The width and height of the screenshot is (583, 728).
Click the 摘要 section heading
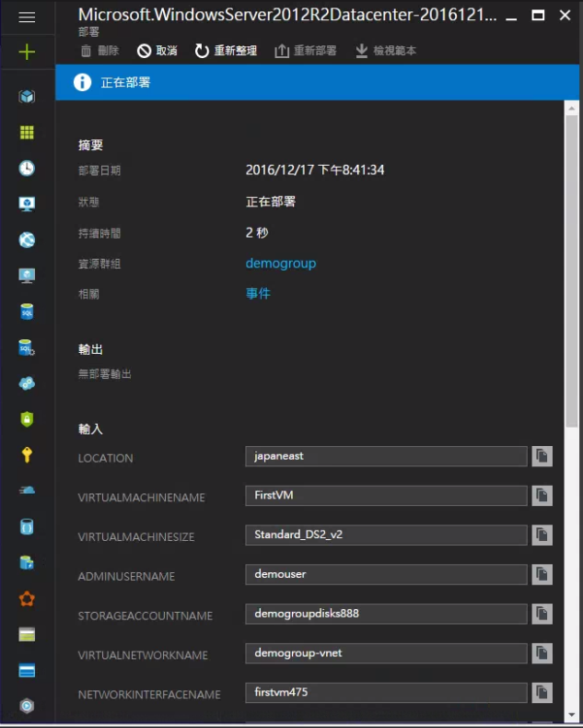coord(90,146)
